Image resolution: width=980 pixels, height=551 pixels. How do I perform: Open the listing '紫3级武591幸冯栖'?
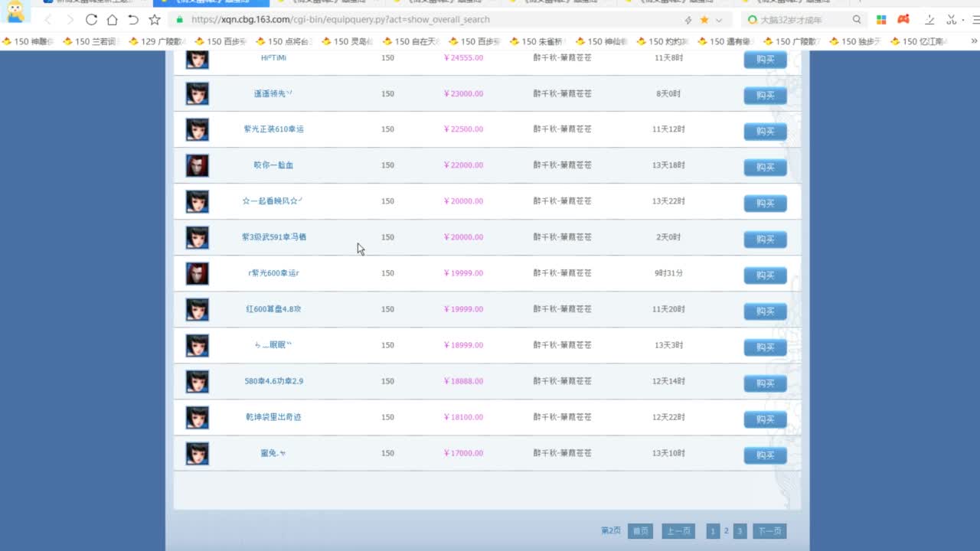[x=273, y=237]
